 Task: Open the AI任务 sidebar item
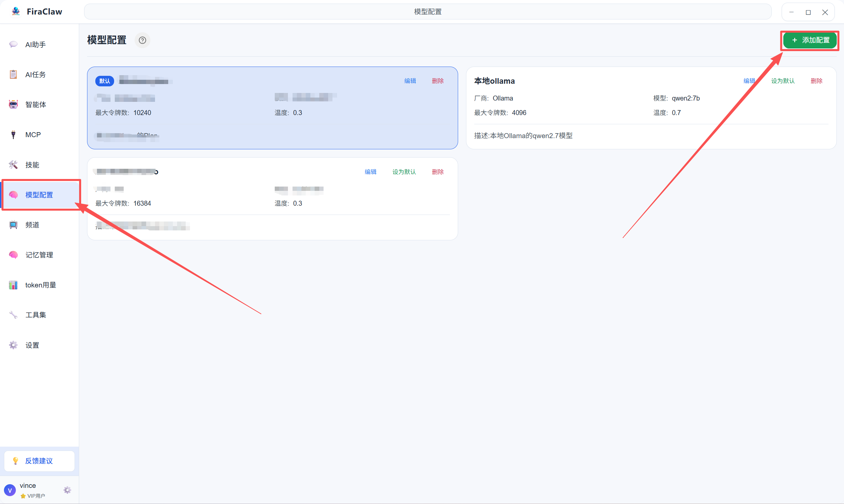[40, 74]
